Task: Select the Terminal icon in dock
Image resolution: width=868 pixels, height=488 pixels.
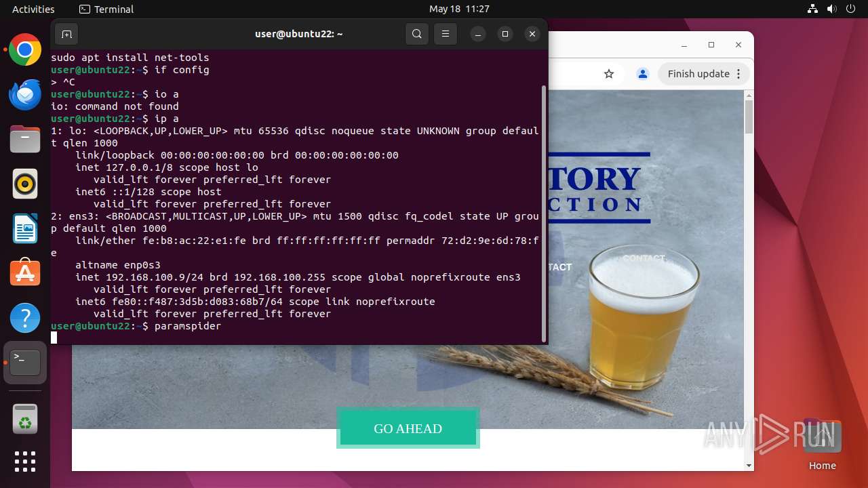Action: coord(25,363)
